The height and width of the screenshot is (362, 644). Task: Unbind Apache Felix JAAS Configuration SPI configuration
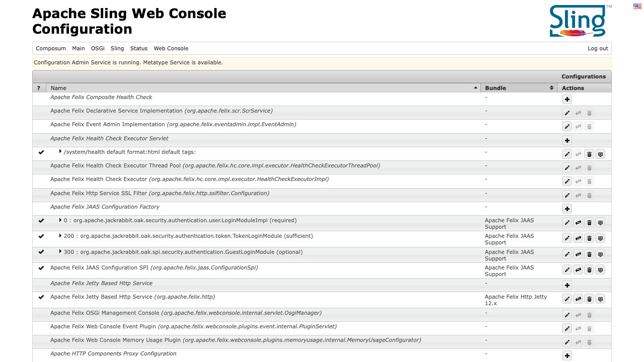tap(578, 269)
